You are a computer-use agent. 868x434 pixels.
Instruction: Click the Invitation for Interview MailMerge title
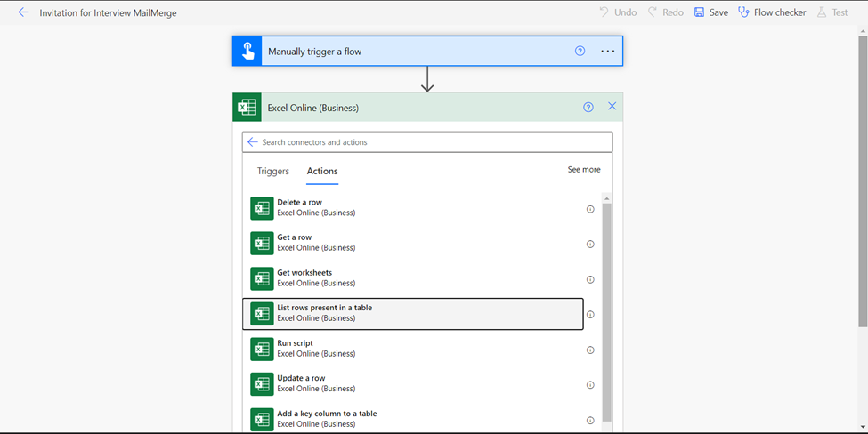coord(108,12)
